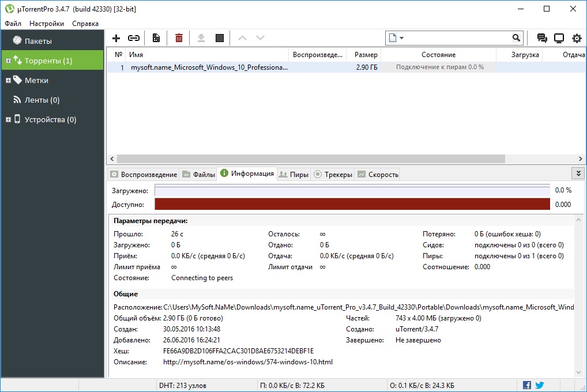Open preferences gear icon
The image size is (587, 392).
pos(577,38)
